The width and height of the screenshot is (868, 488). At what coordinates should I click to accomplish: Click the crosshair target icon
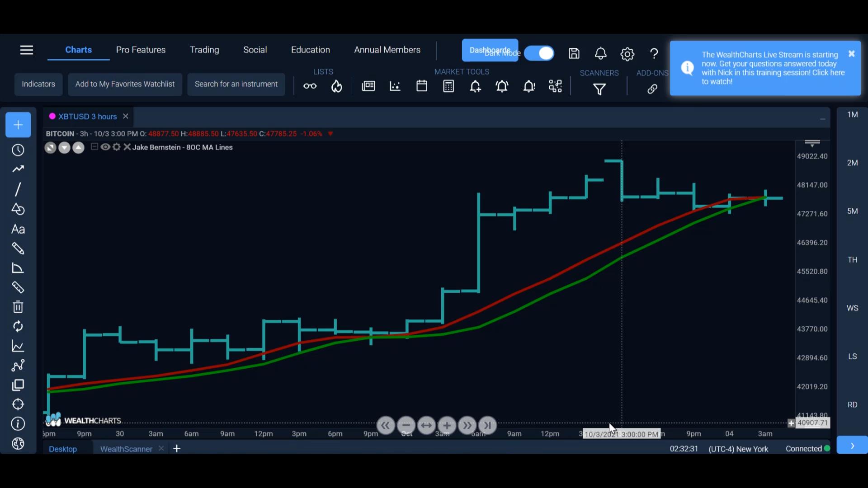(x=18, y=404)
